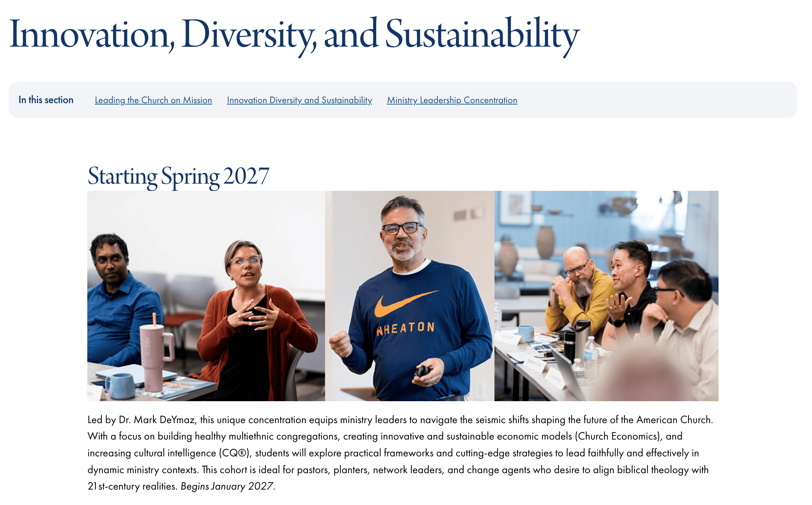This screenshot has height=505, width=812.
Task: Click the italic 'Begins January 2027' text
Action: click(x=228, y=486)
